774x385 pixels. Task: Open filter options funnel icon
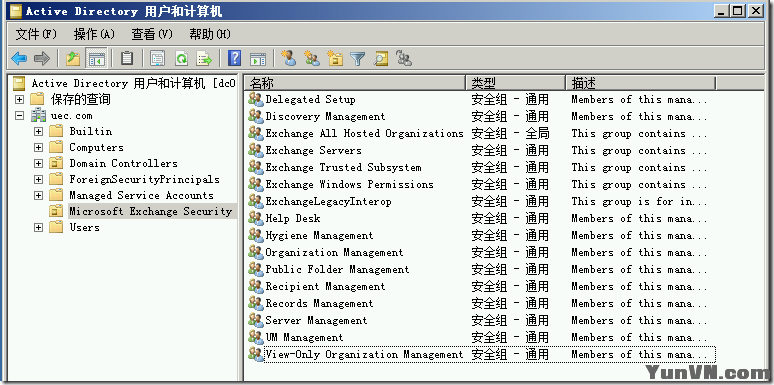point(357,59)
